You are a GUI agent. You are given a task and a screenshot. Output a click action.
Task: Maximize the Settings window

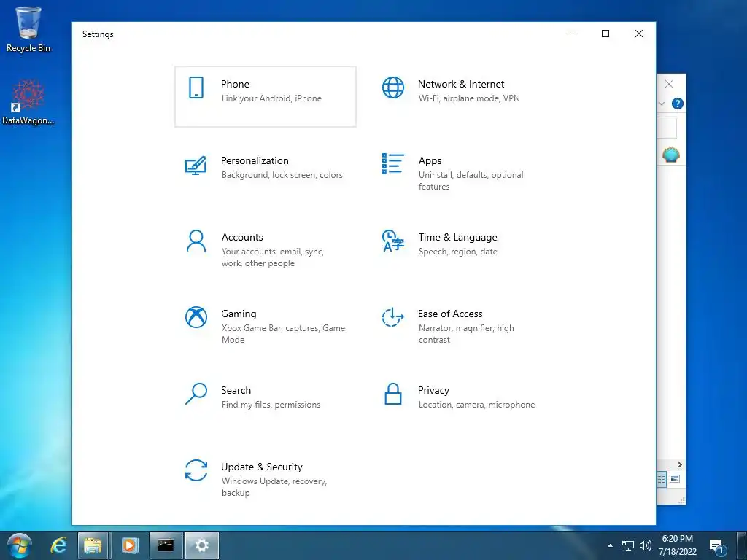(x=605, y=34)
